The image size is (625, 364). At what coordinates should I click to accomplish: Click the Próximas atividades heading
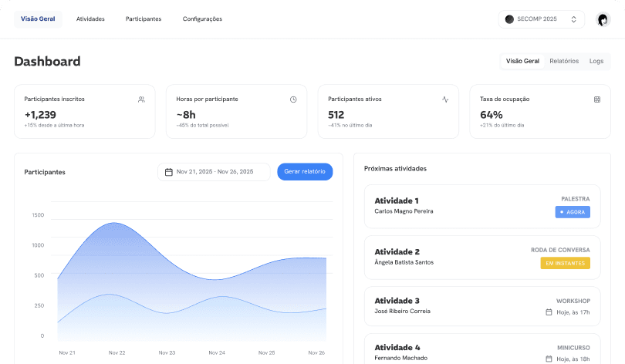point(395,169)
